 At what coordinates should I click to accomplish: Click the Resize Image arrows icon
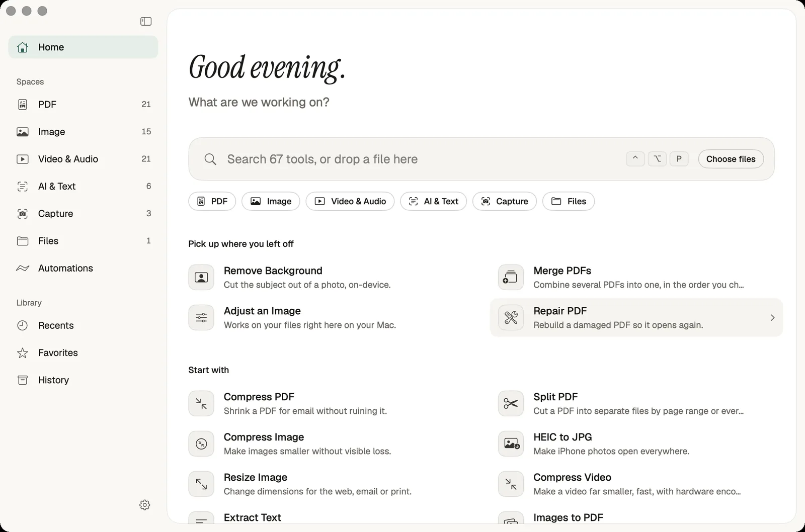tap(201, 484)
